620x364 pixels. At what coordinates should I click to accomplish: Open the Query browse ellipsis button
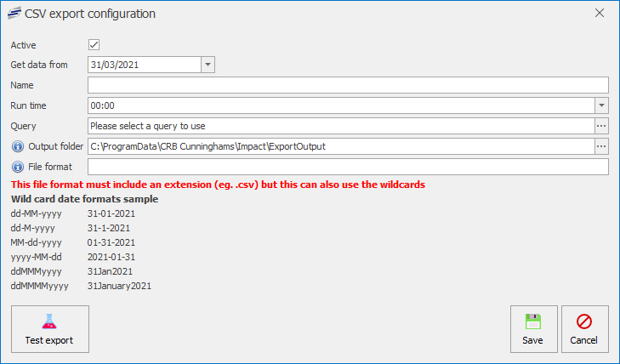tap(601, 126)
